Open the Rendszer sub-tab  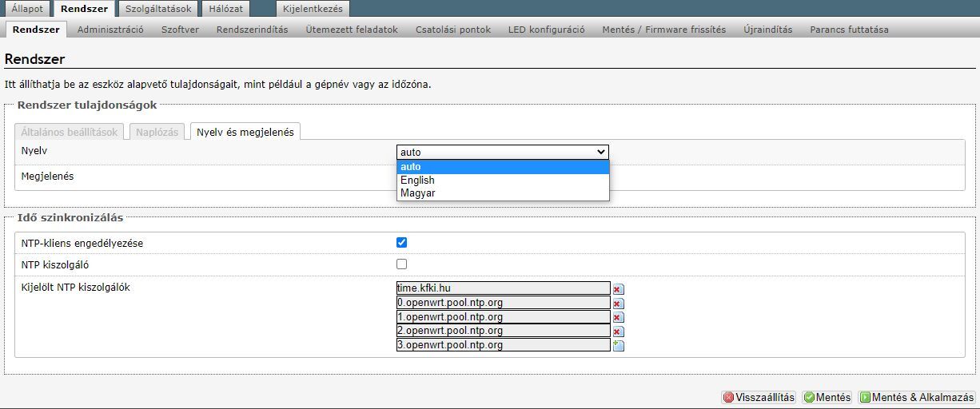36,30
